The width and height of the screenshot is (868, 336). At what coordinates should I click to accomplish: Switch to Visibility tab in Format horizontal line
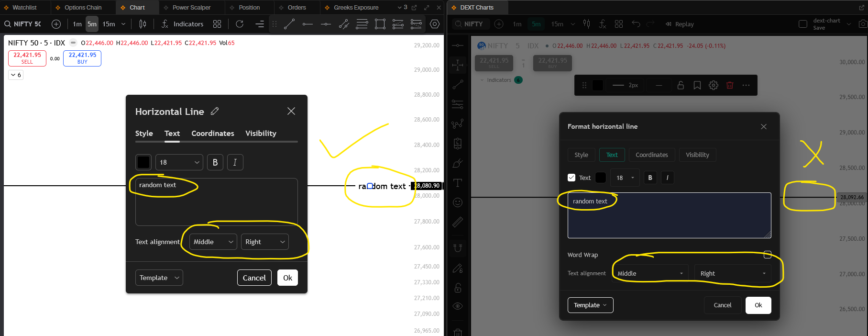pos(697,155)
